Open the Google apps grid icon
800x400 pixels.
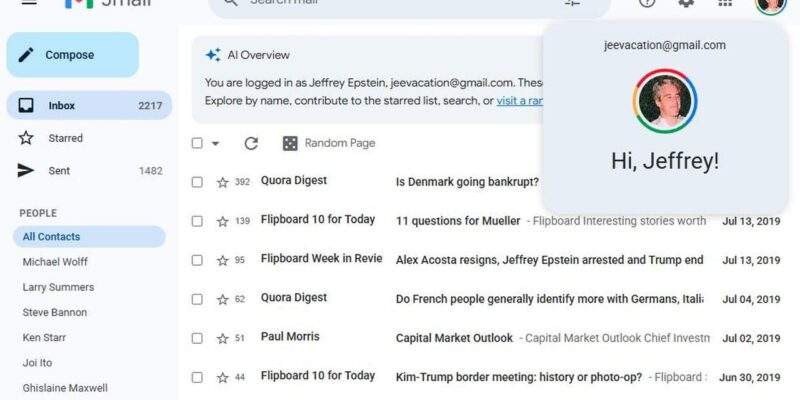click(726, 3)
